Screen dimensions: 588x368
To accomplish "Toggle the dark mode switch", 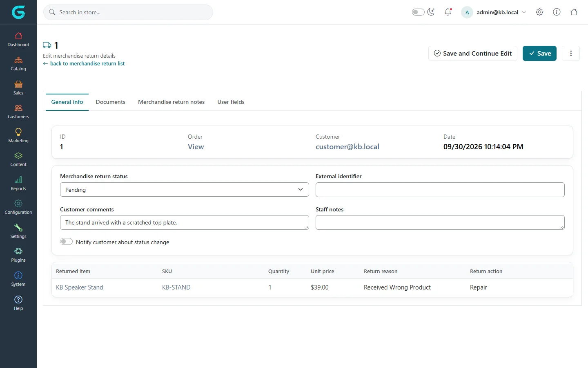I will 418,12.
